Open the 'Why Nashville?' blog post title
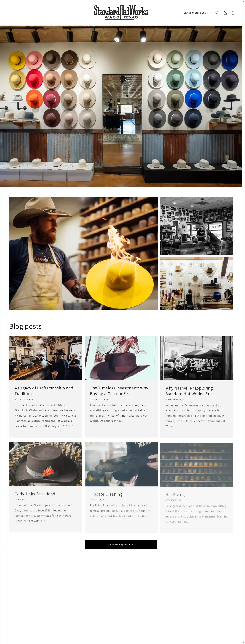Image resolution: width=245 pixels, height=644 pixels. [189, 391]
